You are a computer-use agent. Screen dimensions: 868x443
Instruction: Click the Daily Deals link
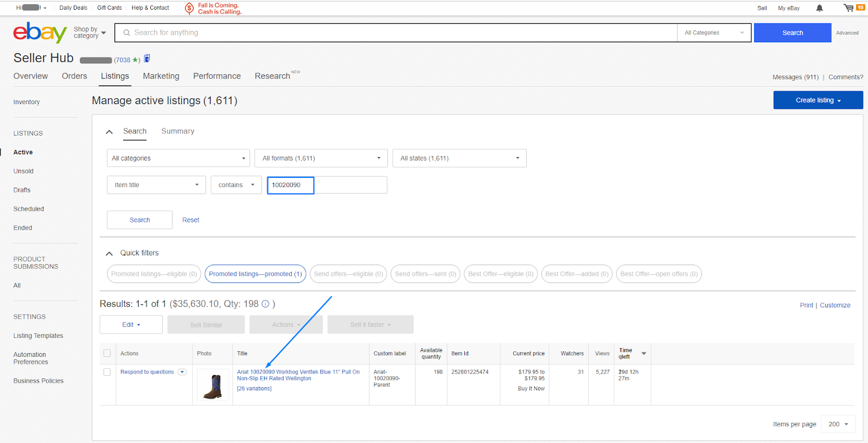73,8
